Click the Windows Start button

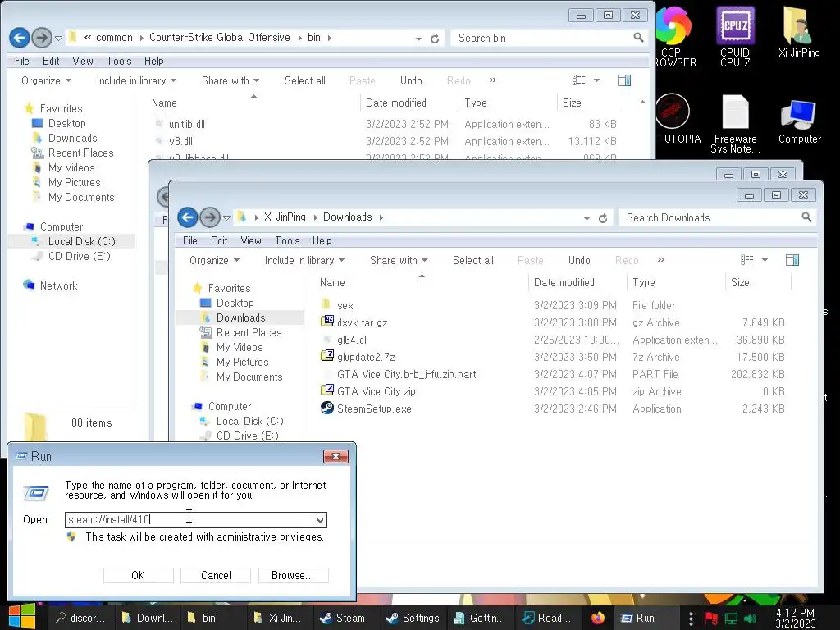click(x=22, y=617)
